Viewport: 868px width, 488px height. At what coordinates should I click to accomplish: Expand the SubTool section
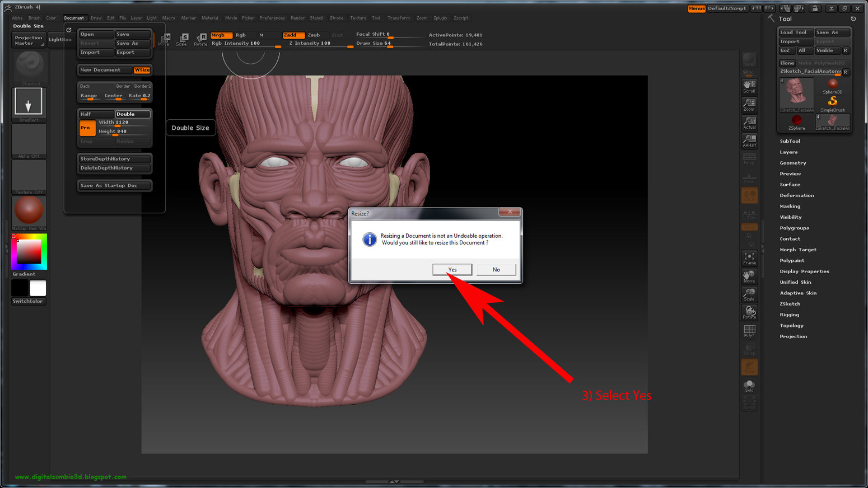(x=790, y=141)
